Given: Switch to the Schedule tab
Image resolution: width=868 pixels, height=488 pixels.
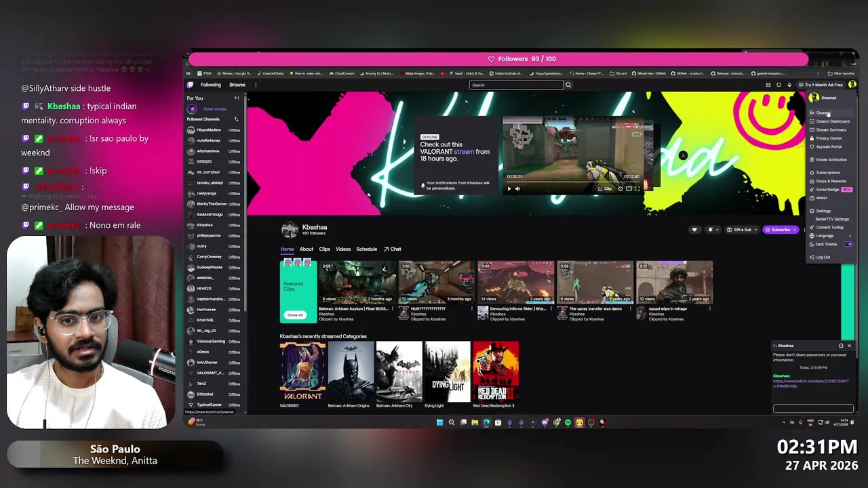Looking at the screenshot, I should (367, 249).
